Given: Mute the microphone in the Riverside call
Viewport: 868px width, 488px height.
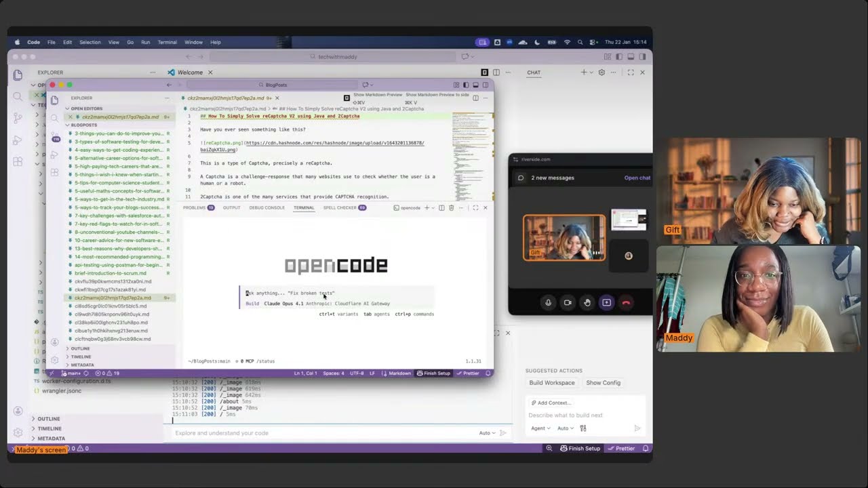Looking at the screenshot, I should coord(548,302).
